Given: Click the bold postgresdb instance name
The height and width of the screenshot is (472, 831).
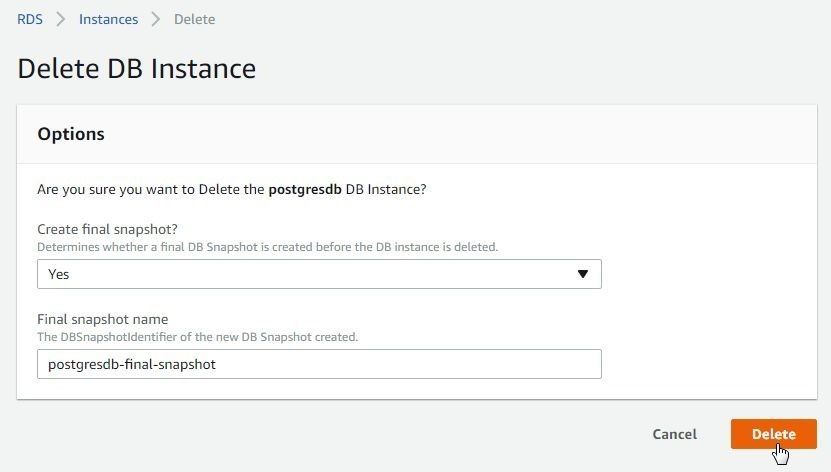Looking at the screenshot, I should (x=305, y=190).
